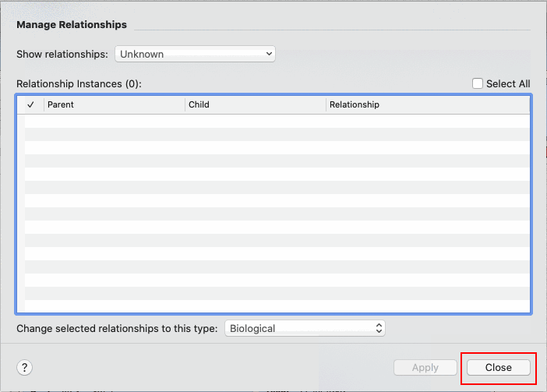This screenshot has height=392, width=547.
Task: Click divider between Parent and Child columns
Action: click(x=185, y=104)
